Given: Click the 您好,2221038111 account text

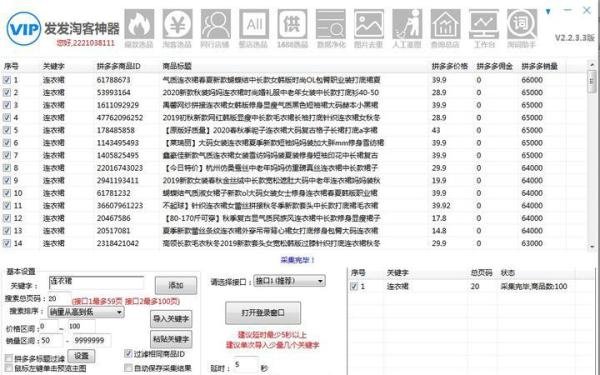Looking at the screenshot, I should [x=85, y=43].
